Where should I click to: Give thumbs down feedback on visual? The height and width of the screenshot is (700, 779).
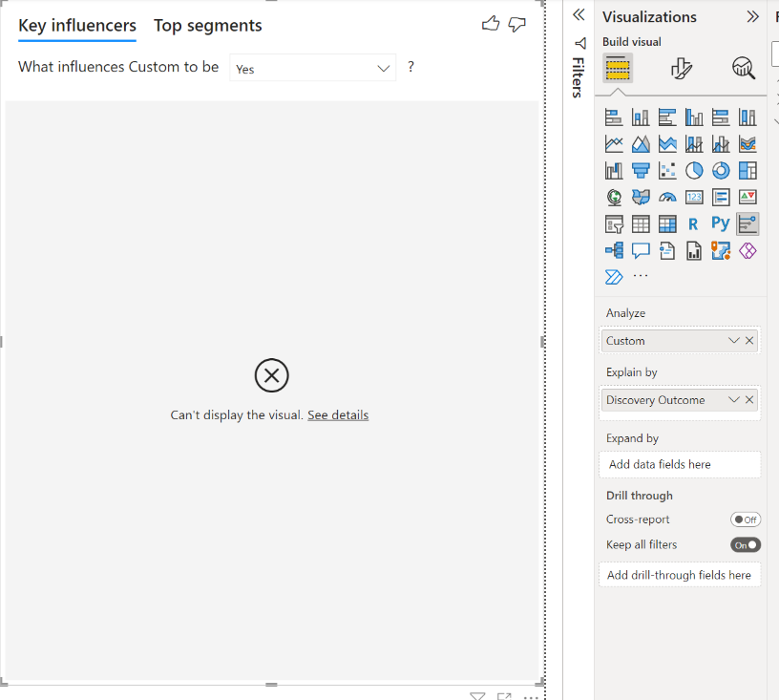[516, 24]
